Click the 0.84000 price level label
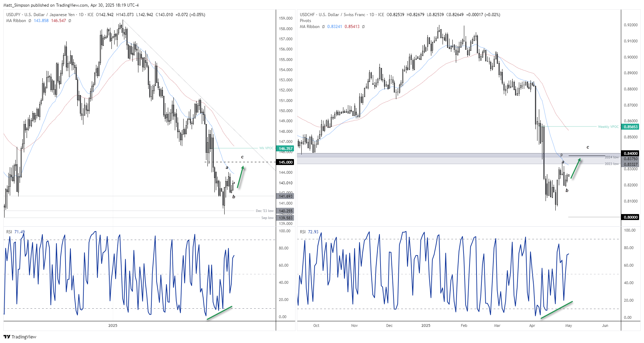Image resolution: width=644 pixels, height=343 pixels. point(630,153)
